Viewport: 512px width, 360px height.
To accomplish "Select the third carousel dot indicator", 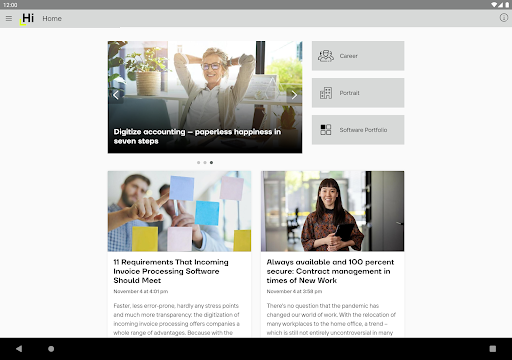I will coord(211,163).
